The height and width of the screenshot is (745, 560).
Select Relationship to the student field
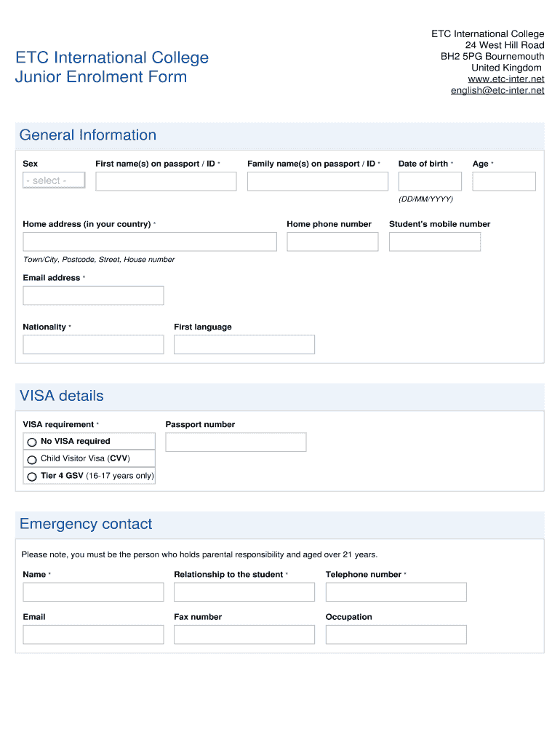(244, 592)
